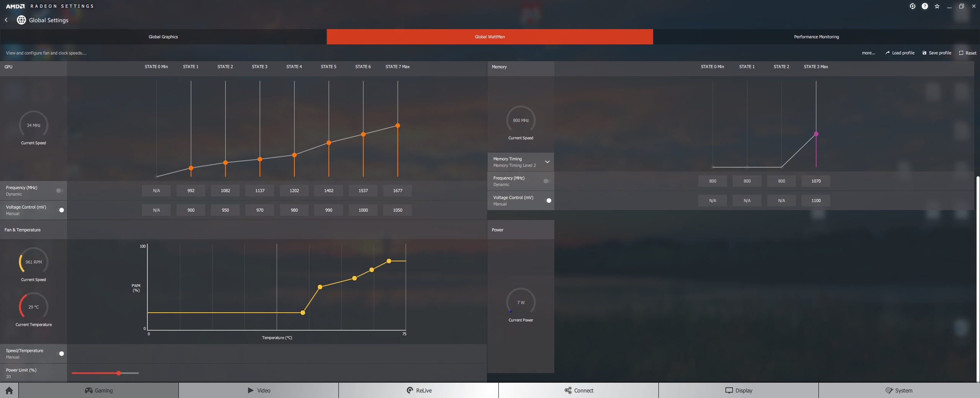Click GPU State 6 voltage field 1000

point(363,210)
